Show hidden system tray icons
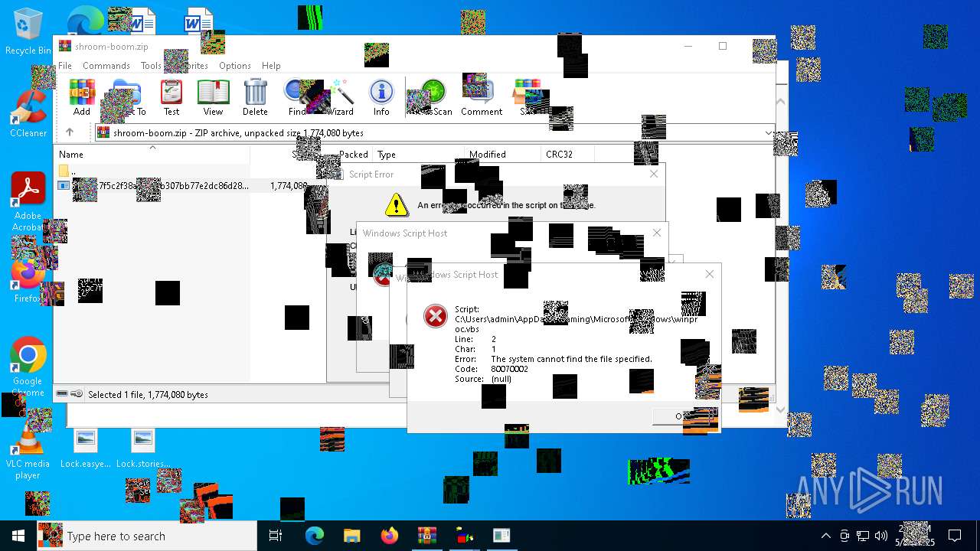Viewport: 980px width, 551px height. 825,536
